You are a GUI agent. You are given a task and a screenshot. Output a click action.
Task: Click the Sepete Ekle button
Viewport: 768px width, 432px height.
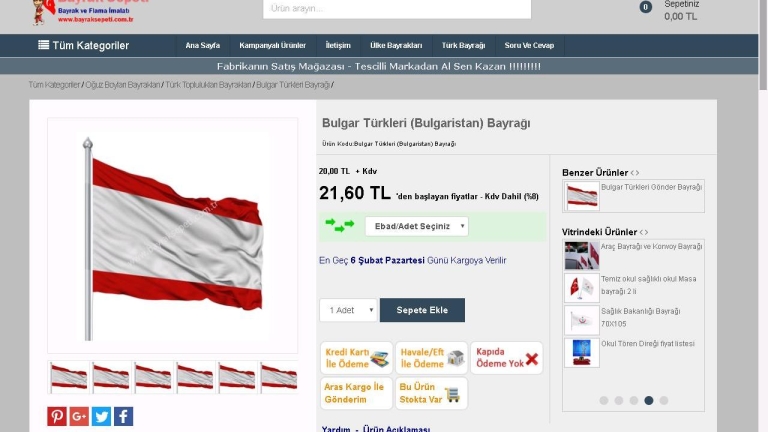pyautogui.click(x=422, y=310)
